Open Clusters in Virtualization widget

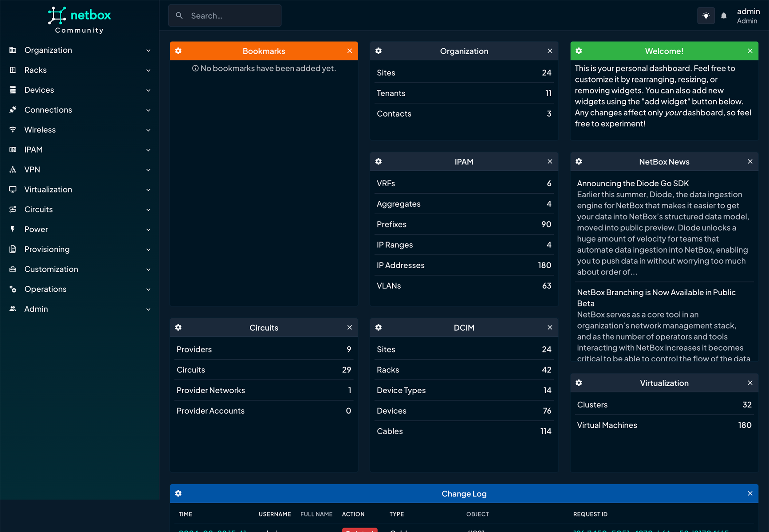tap(664, 405)
